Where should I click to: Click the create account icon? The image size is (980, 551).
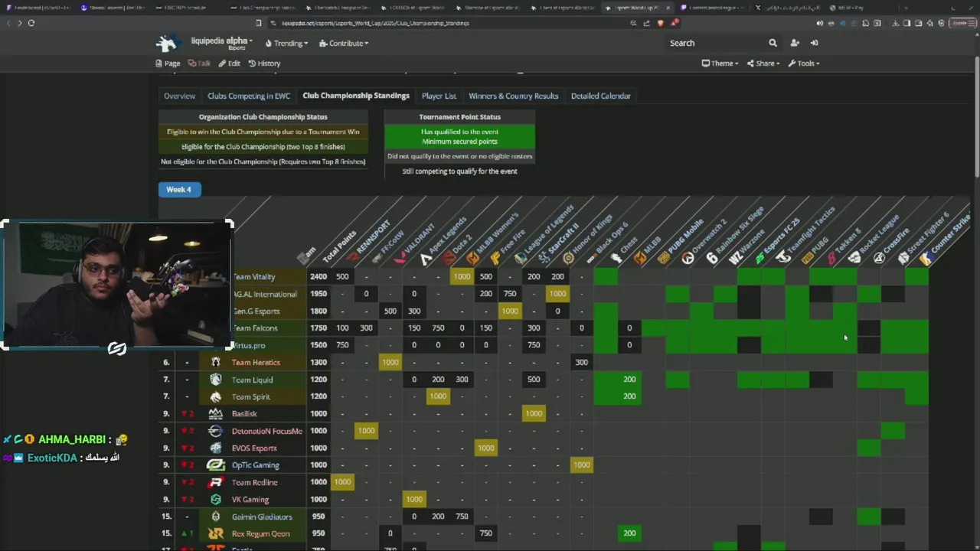tap(794, 43)
